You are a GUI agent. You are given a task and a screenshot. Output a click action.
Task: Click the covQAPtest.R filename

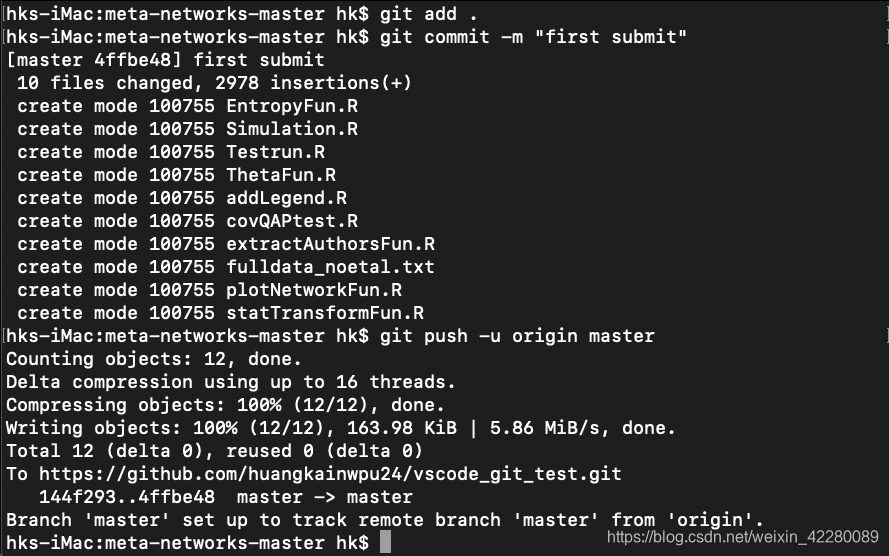click(x=292, y=221)
